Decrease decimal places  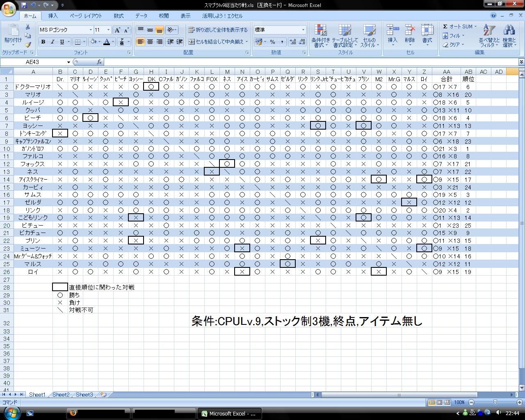coord(302,42)
